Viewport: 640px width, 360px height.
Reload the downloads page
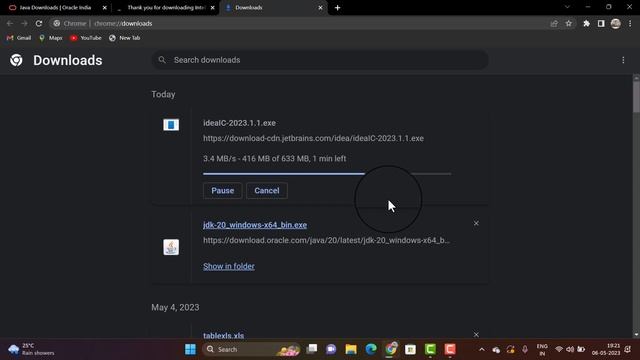[39, 24]
